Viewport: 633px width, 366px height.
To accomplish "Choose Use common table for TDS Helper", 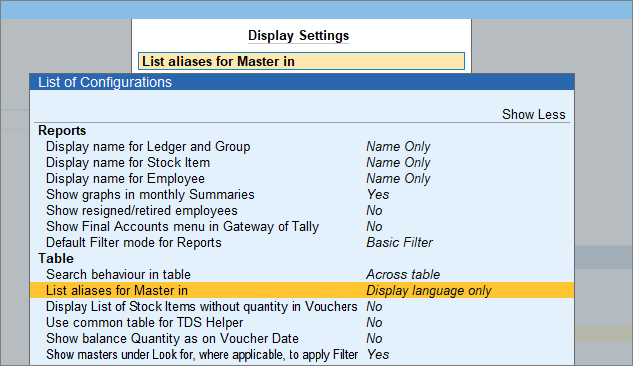I will [145, 323].
